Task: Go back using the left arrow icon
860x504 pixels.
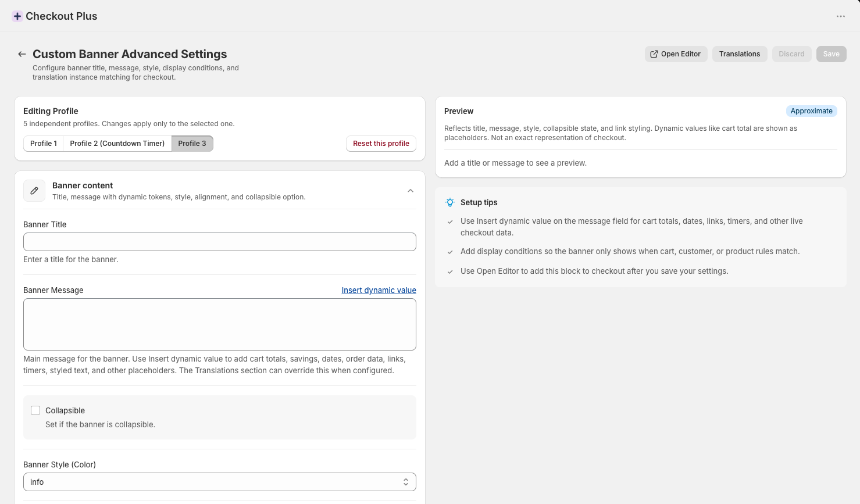Action: point(22,54)
